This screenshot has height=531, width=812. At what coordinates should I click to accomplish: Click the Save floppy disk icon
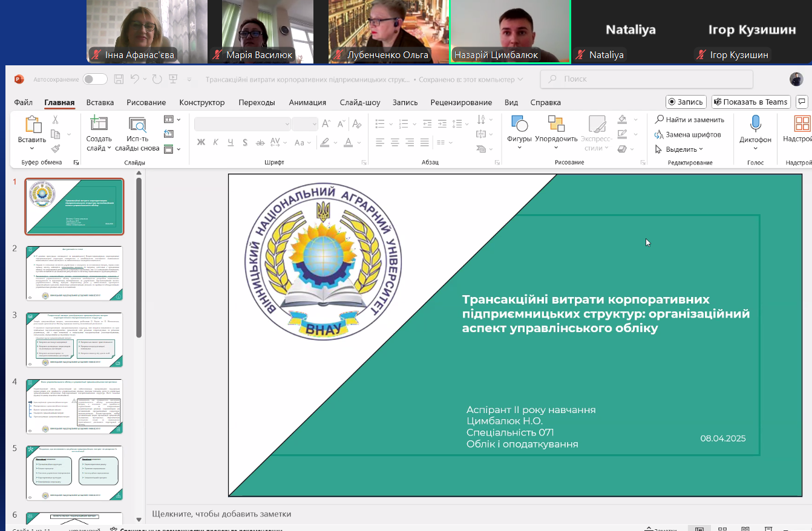119,79
